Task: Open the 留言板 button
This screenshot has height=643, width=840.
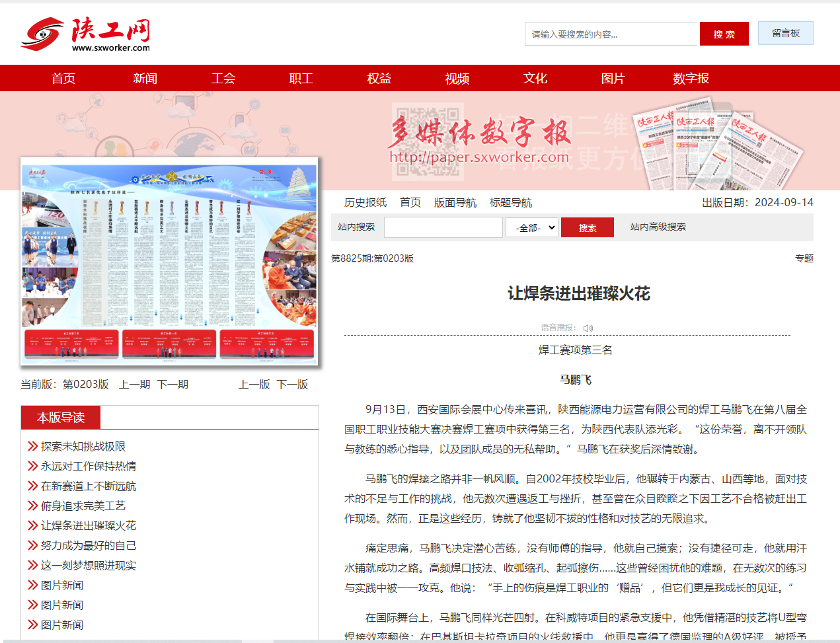Action: (x=785, y=33)
